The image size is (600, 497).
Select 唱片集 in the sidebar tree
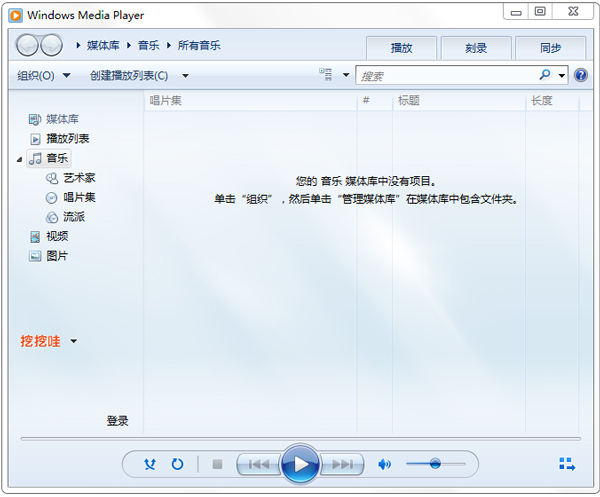pyautogui.click(x=79, y=197)
